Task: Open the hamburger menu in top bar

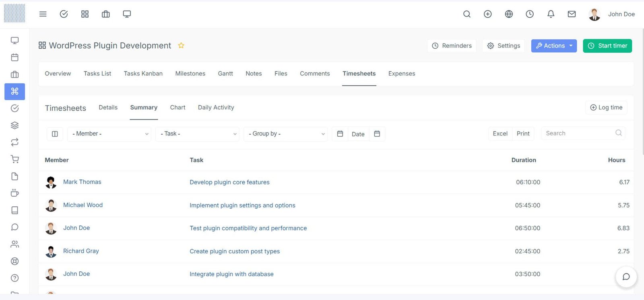Action: coord(43,14)
